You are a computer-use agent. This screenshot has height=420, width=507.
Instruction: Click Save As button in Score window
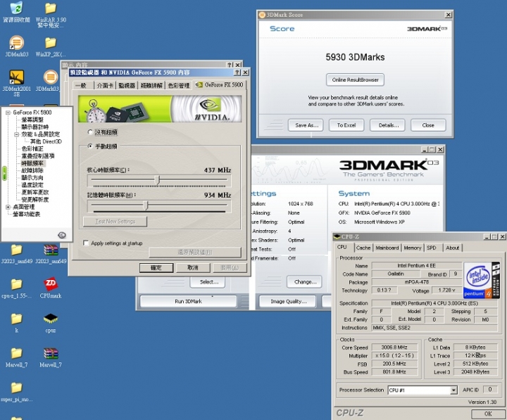click(306, 125)
